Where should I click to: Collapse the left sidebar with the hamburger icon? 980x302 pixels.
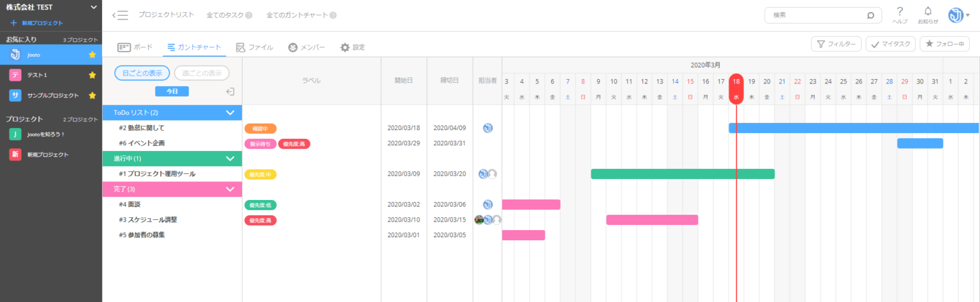pyautogui.click(x=120, y=15)
